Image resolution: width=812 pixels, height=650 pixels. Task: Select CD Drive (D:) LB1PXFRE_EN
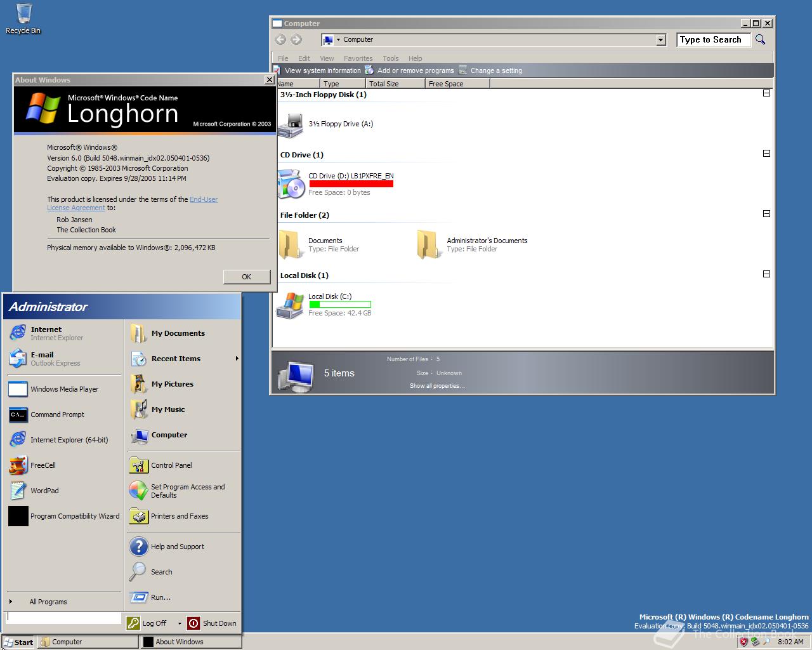click(336, 184)
